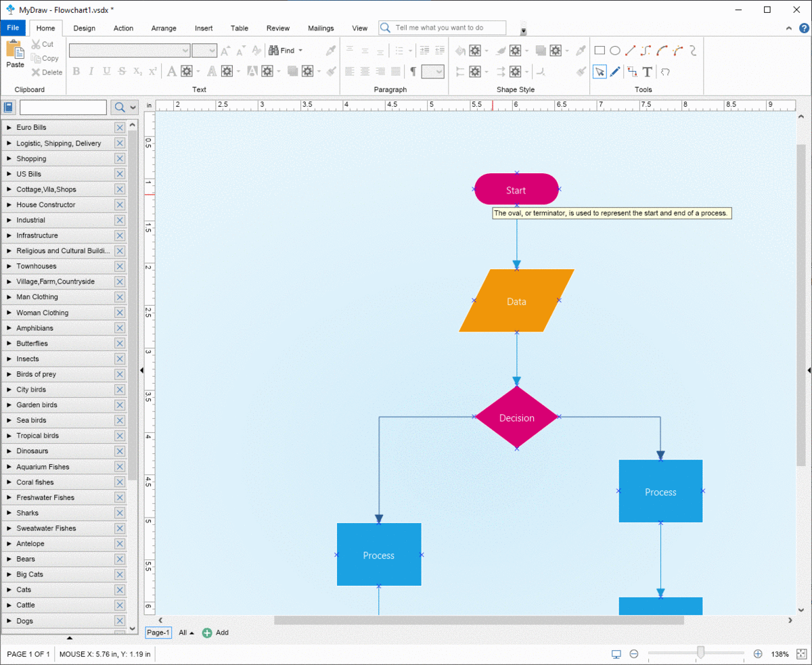This screenshot has width=812, height=665.
Task: Switch to the Insert tab
Action: coord(204,28)
